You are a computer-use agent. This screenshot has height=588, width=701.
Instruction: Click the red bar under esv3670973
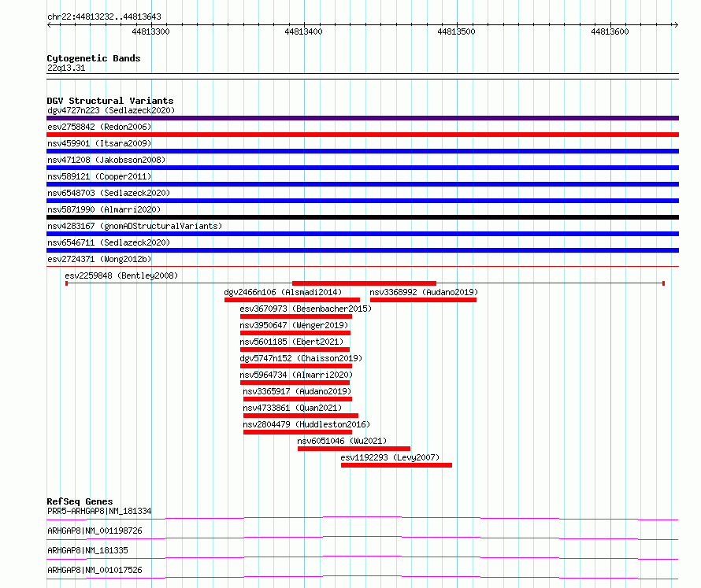point(296,316)
